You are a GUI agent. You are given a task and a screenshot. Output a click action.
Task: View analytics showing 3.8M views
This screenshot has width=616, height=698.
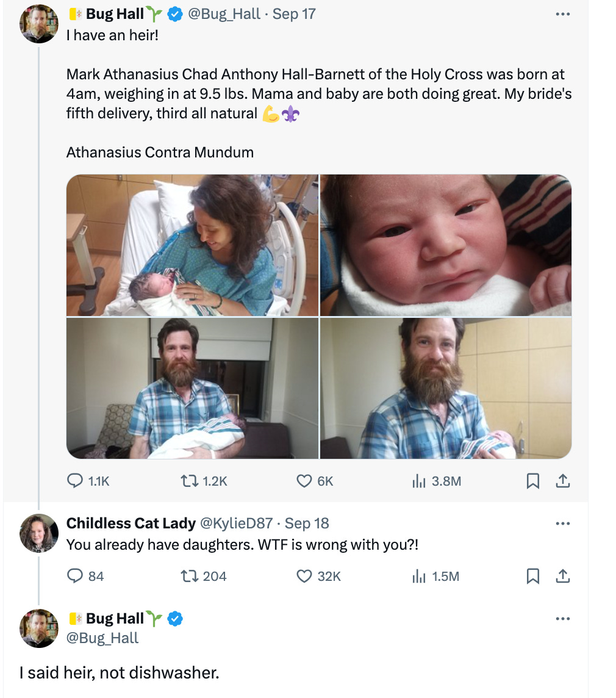pyautogui.click(x=437, y=481)
